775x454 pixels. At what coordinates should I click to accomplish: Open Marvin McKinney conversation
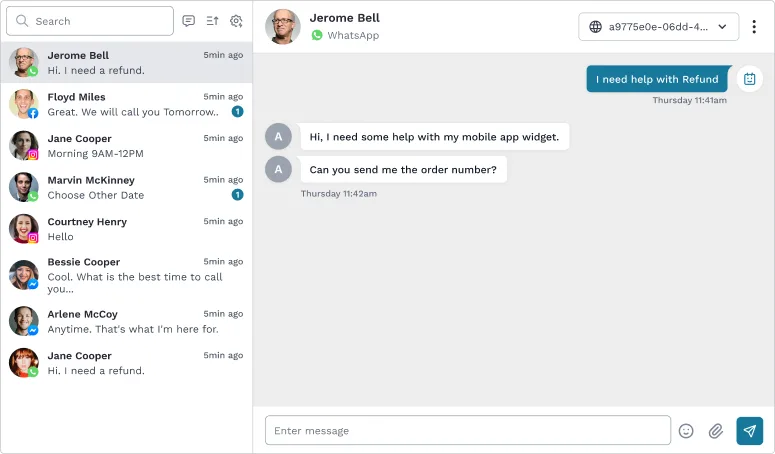click(127, 187)
